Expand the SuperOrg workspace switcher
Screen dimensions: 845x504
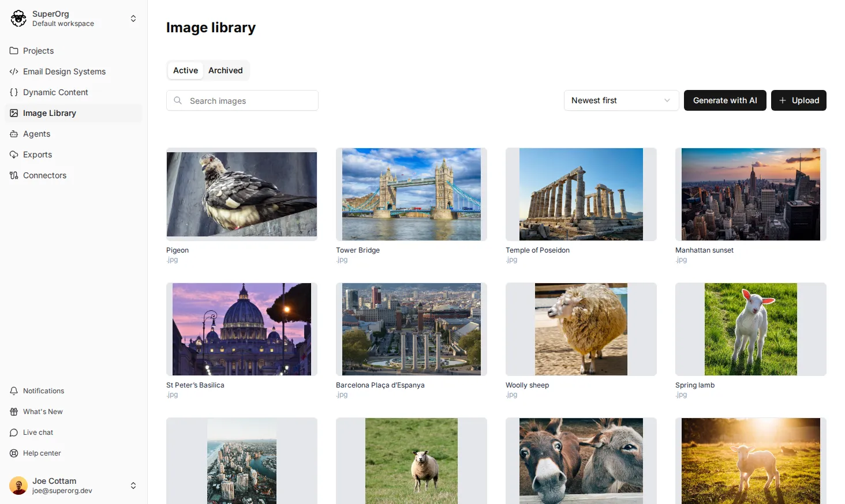click(133, 18)
